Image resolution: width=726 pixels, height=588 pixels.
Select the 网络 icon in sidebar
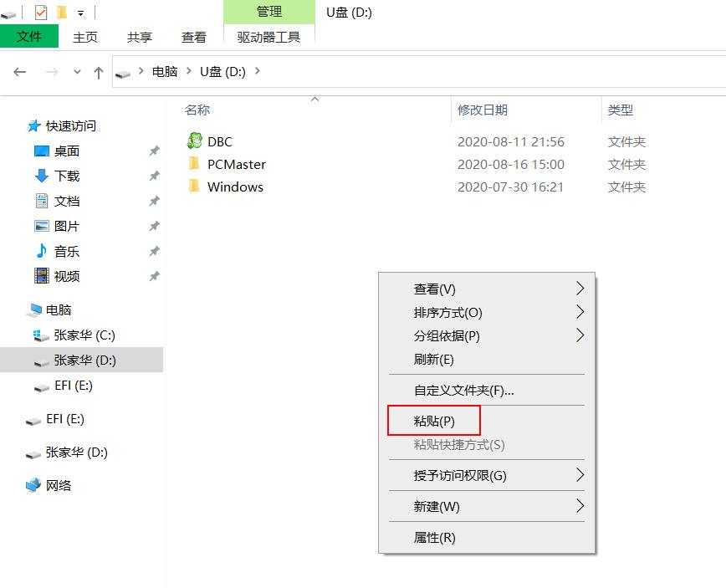click(x=33, y=485)
